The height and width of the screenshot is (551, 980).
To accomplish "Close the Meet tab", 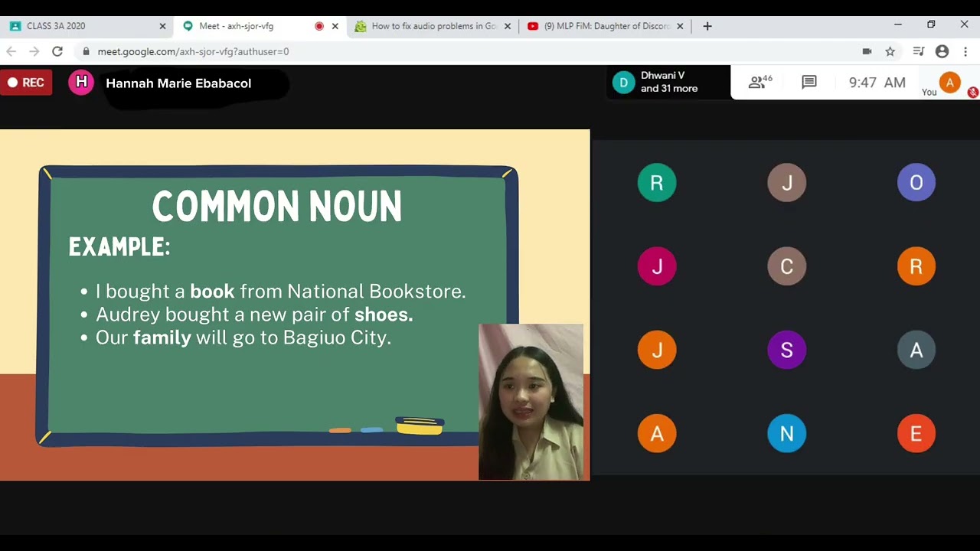I will coord(335,26).
